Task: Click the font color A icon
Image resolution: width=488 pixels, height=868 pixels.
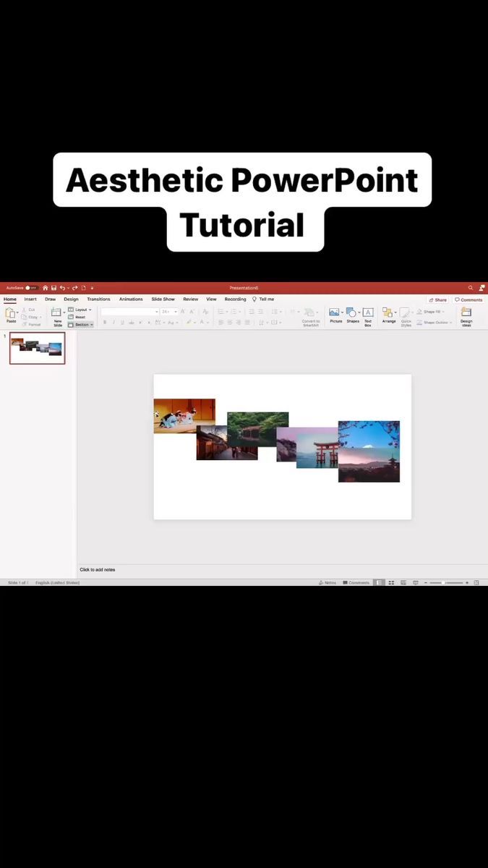Action: click(201, 323)
